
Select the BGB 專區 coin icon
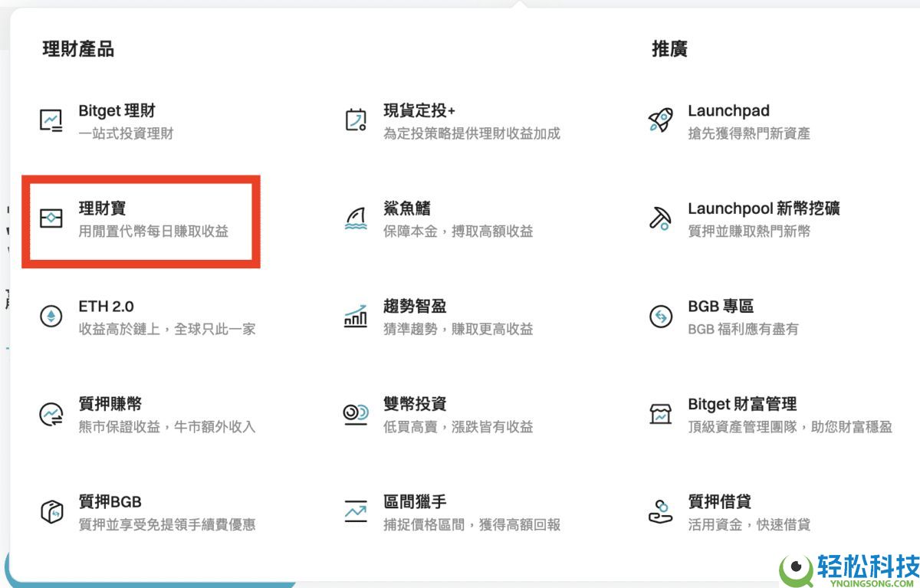click(660, 317)
